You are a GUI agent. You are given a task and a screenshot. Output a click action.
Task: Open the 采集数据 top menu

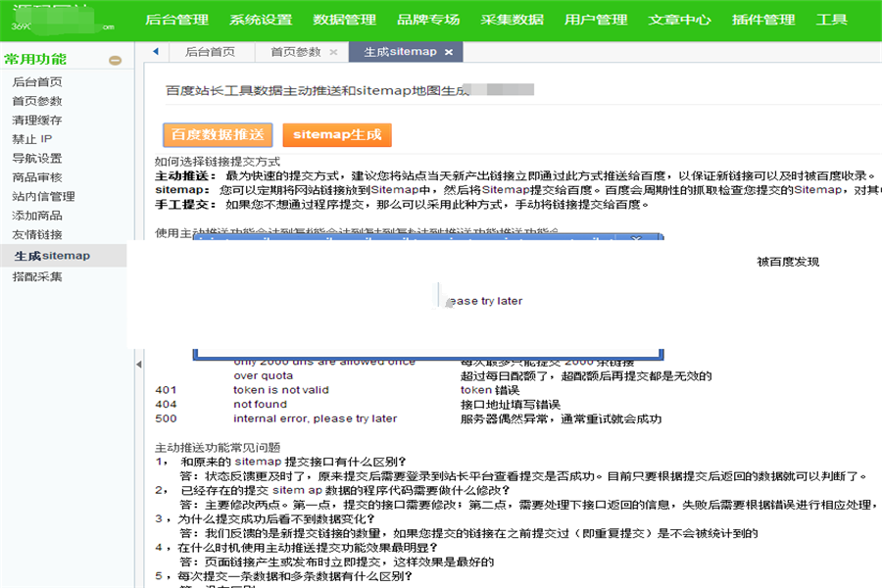512,20
